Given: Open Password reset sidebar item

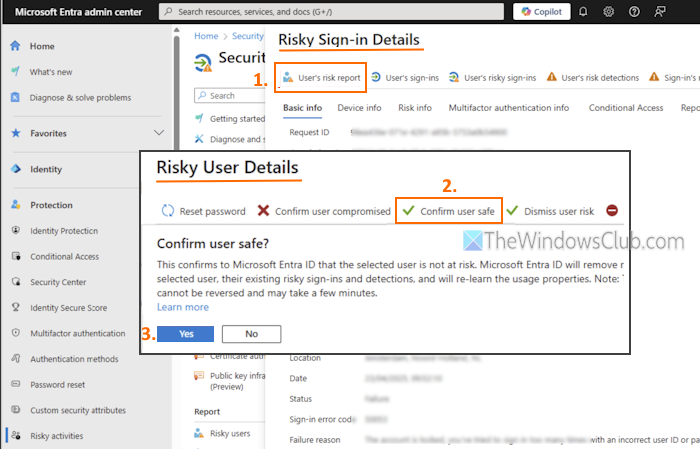Looking at the screenshot, I should [58, 385].
